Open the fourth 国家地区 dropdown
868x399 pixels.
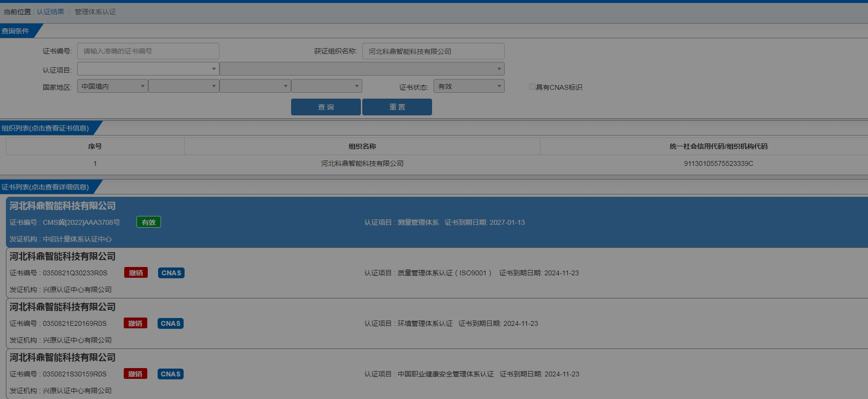[327, 86]
